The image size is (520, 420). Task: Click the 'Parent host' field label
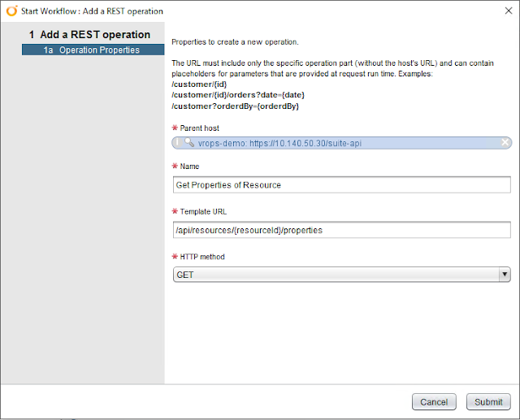[x=200, y=128]
